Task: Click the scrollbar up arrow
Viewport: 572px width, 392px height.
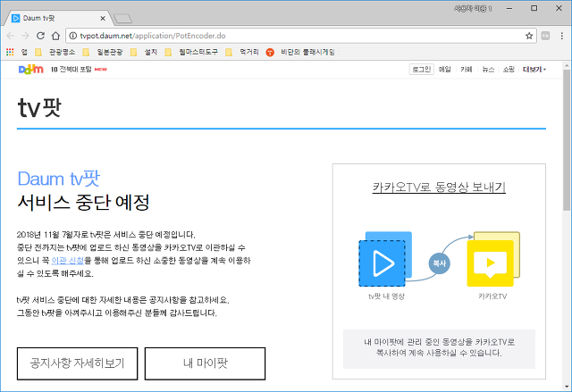Action: click(x=567, y=65)
